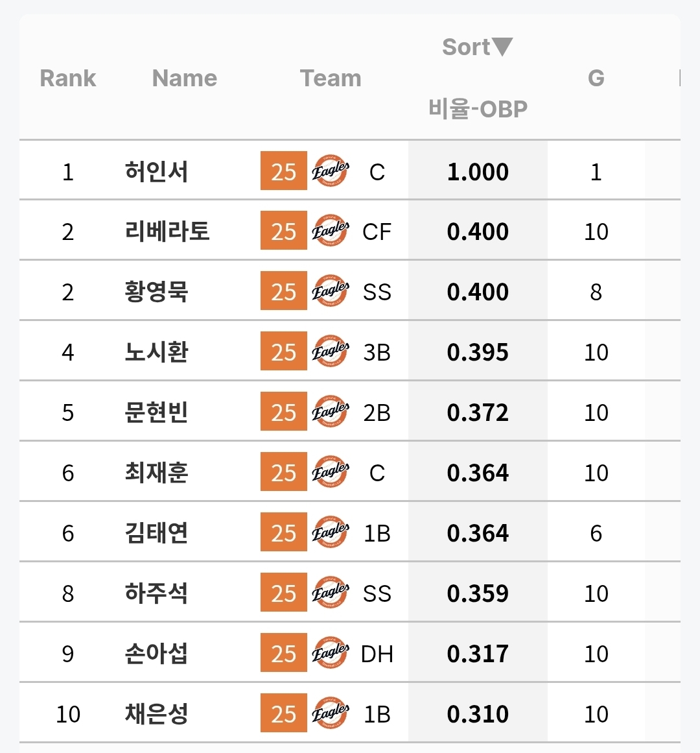
Task: Click the Eagles logo next to 채은성
Action: [x=331, y=714]
